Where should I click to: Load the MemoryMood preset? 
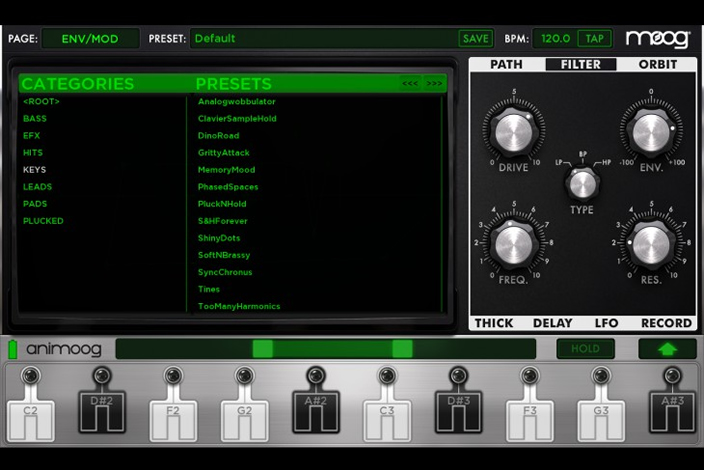pos(226,170)
